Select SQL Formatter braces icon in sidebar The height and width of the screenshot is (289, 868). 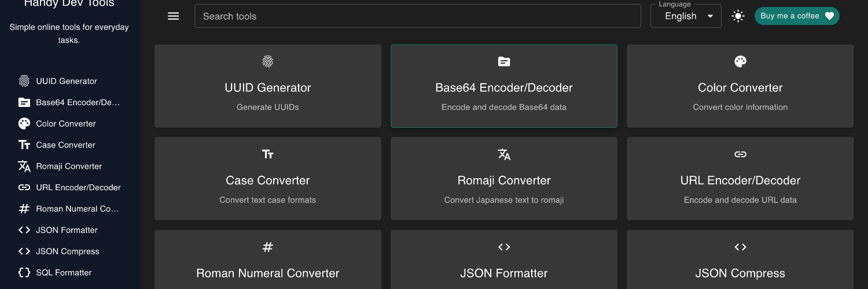click(x=24, y=272)
